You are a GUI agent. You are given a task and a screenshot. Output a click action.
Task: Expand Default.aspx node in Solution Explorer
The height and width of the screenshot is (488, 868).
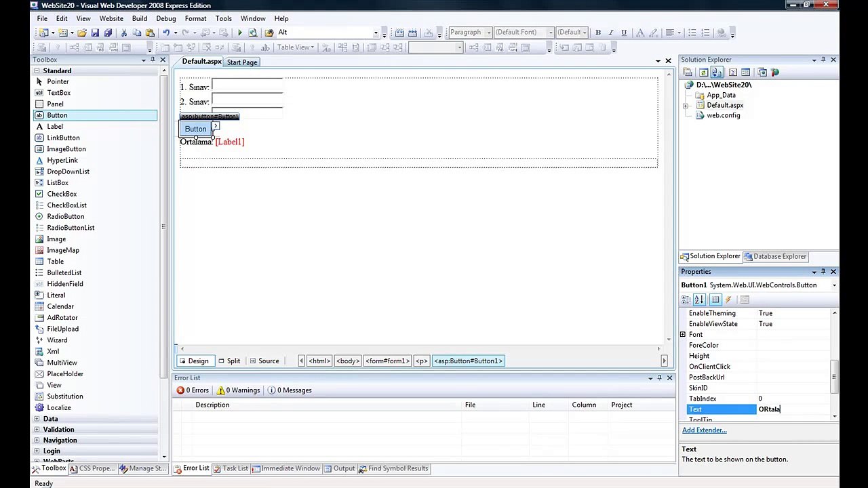point(686,106)
